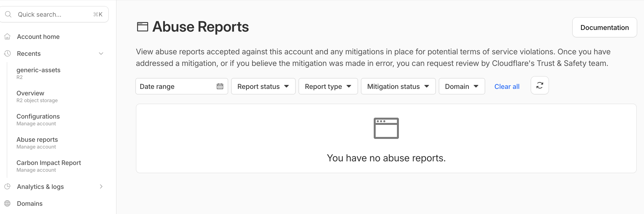Expand the Analytics & logs submenu arrow

(101, 186)
